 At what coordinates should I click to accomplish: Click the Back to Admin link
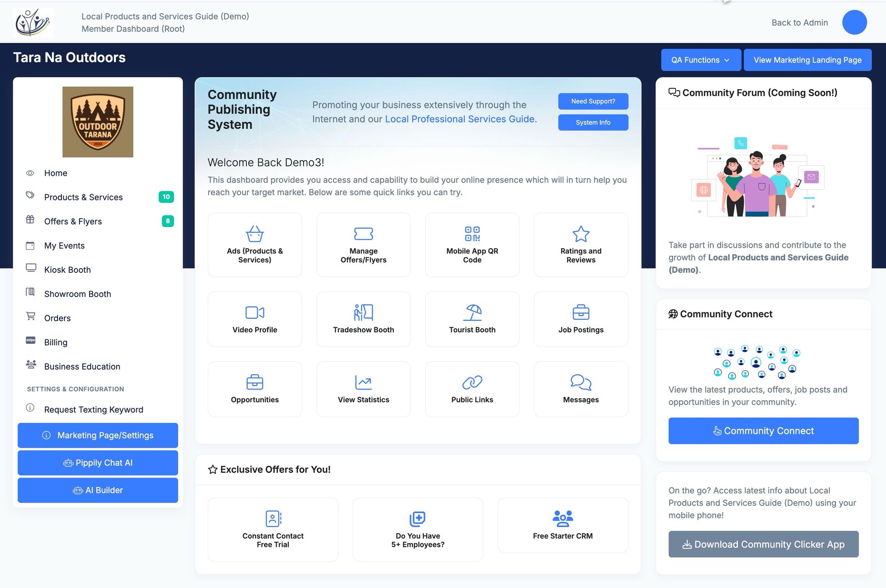point(800,23)
